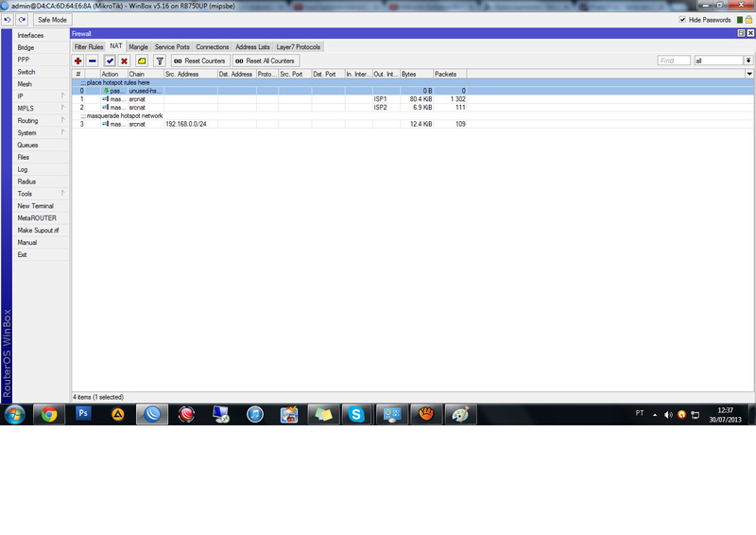Click the yellow padlock icon
This screenshot has width=756, height=535.
748,20
